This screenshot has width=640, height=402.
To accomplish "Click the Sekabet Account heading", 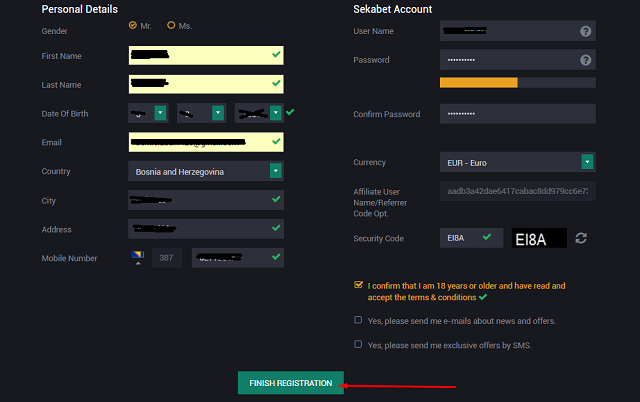I will (x=392, y=9).
